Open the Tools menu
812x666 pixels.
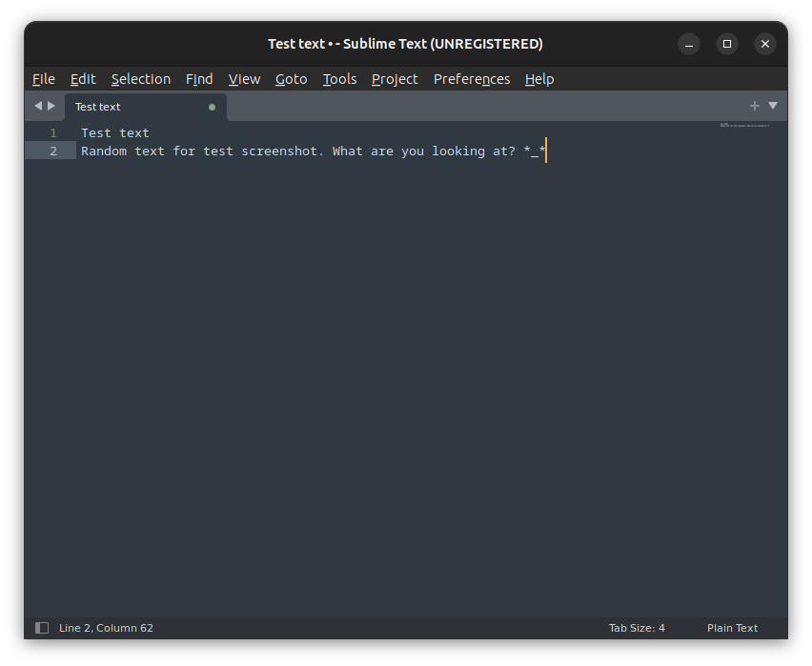[x=339, y=79]
